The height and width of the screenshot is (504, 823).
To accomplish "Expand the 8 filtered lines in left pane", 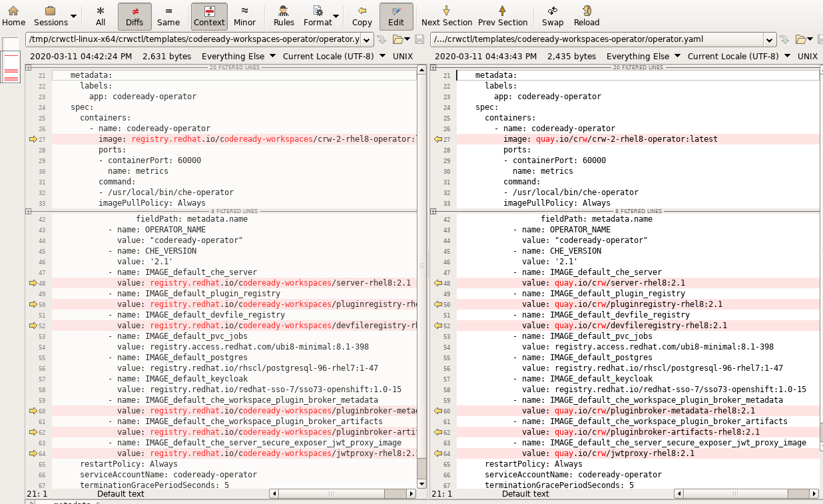I will [x=29, y=211].
